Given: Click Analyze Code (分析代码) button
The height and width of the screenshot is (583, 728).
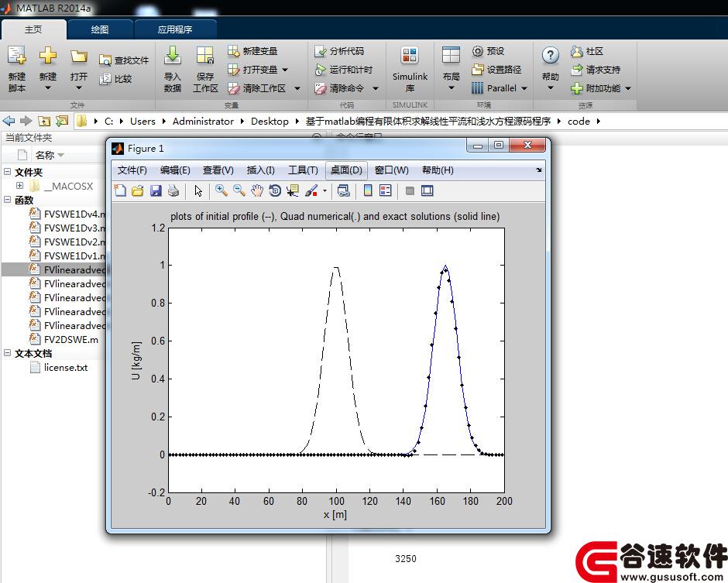Looking at the screenshot, I should 339,51.
